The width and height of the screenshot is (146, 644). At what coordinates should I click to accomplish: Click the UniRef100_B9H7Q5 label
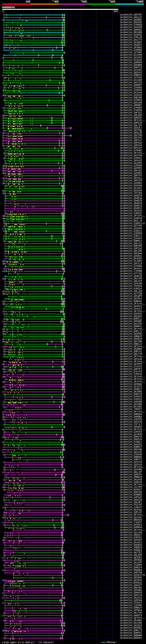point(131,246)
